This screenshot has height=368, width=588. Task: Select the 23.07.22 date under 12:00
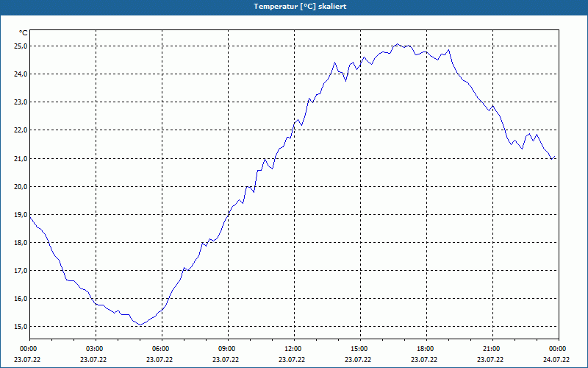coord(292,360)
